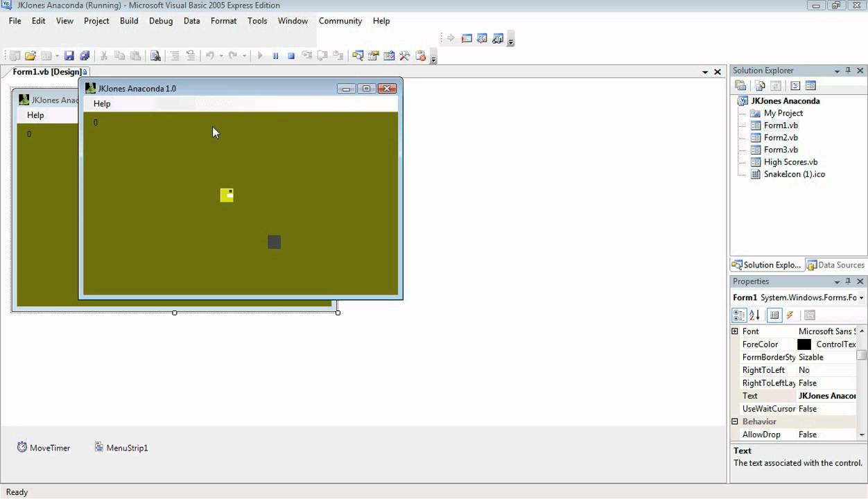Select the JKJones Anaconda project node
Viewport: 868px width, 499px height.
[x=779, y=100]
